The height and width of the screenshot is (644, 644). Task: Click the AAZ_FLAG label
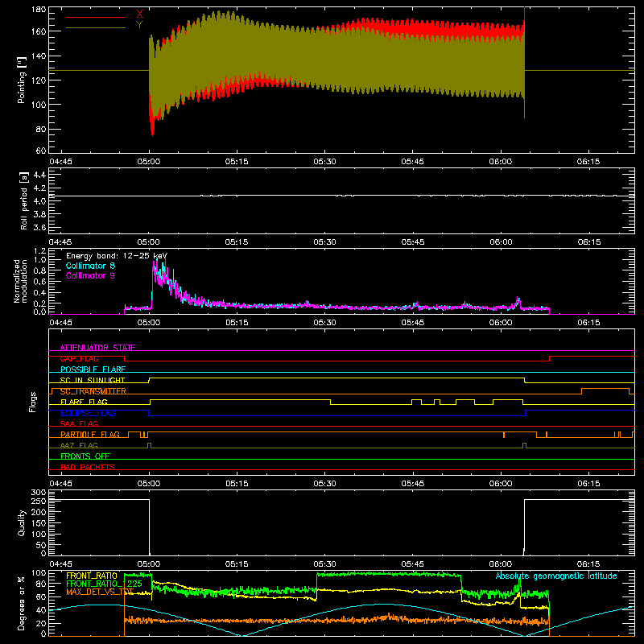coord(79,445)
